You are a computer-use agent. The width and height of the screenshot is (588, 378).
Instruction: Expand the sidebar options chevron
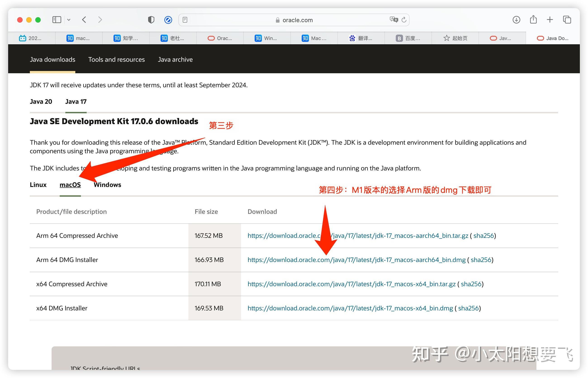pos(69,20)
